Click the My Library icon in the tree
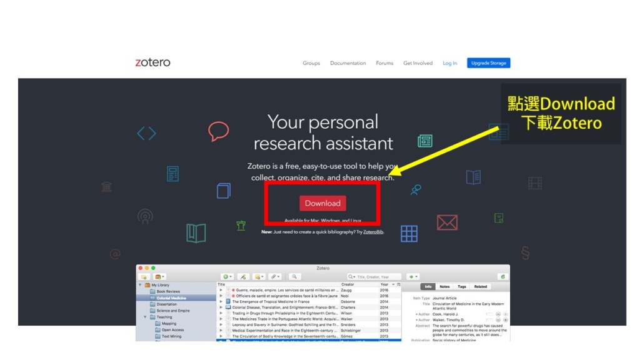 click(x=148, y=285)
